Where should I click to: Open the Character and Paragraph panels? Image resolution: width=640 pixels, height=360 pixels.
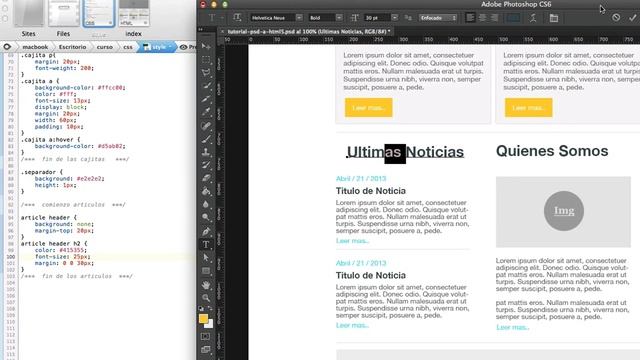(553, 18)
